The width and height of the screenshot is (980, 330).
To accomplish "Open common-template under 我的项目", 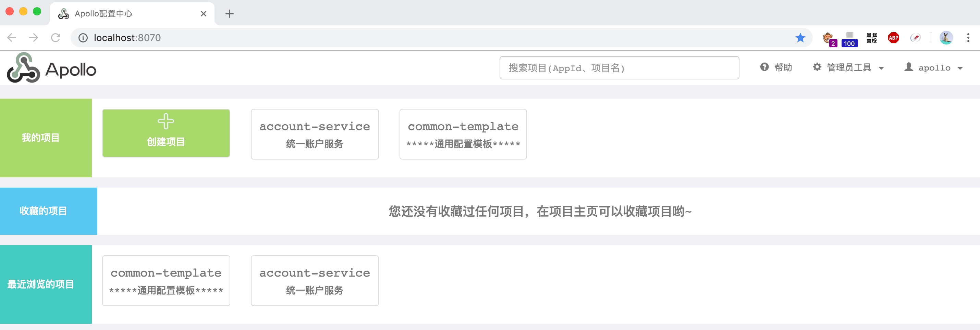I will pyautogui.click(x=463, y=134).
